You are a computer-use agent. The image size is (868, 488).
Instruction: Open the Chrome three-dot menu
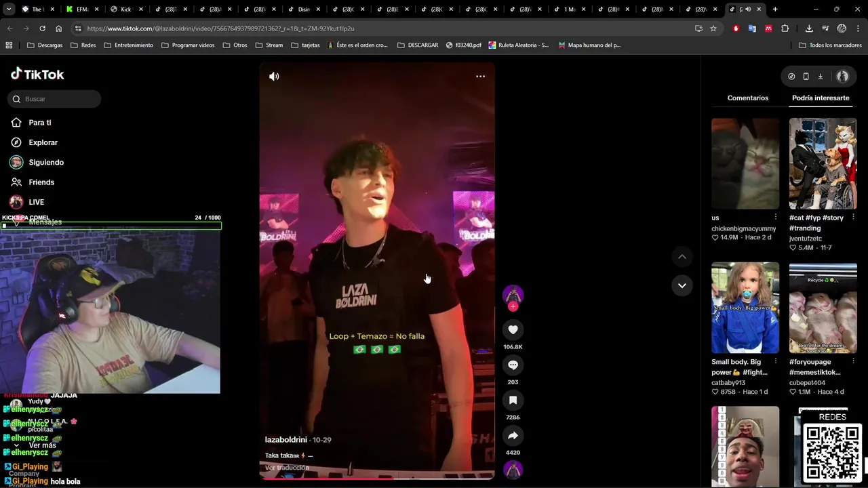click(x=858, y=28)
